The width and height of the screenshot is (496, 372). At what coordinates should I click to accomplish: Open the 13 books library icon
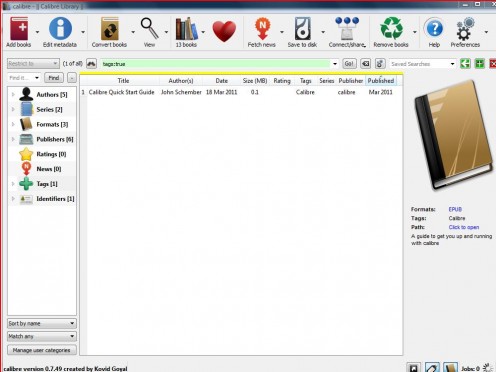tap(186, 29)
